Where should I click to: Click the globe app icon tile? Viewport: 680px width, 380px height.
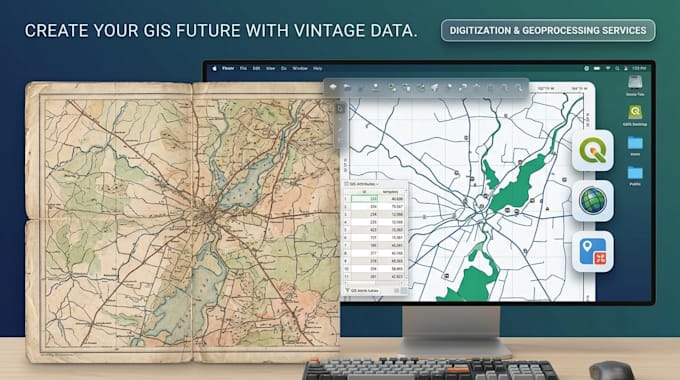point(592,201)
